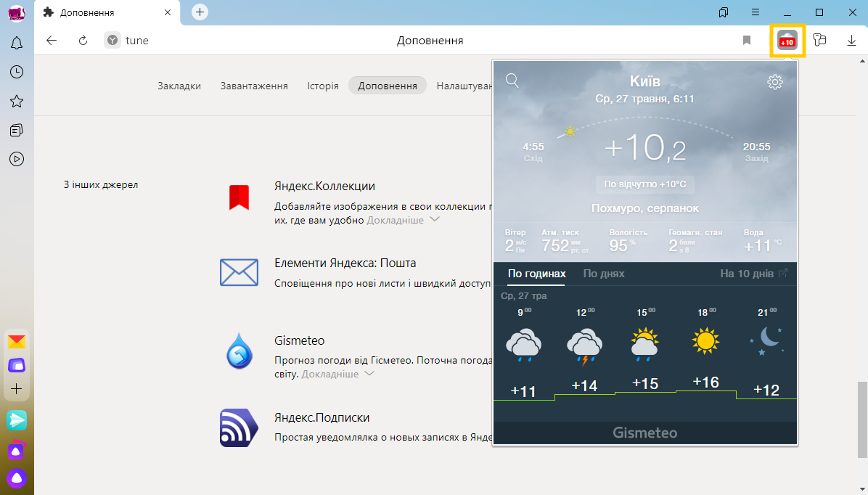This screenshot has width=868, height=495.
Task: Click the 15:00 partly sunny forecast icon
Action: point(645,344)
